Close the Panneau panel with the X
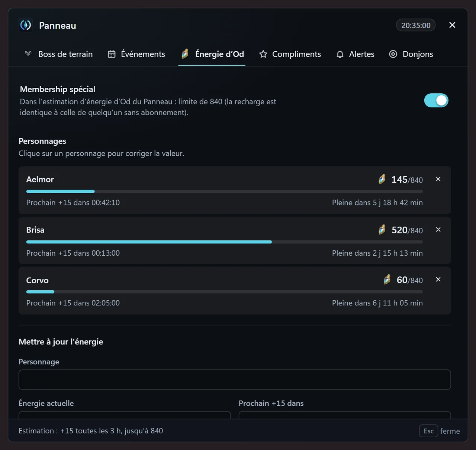The image size is (476, 450). tap(452, 25)
